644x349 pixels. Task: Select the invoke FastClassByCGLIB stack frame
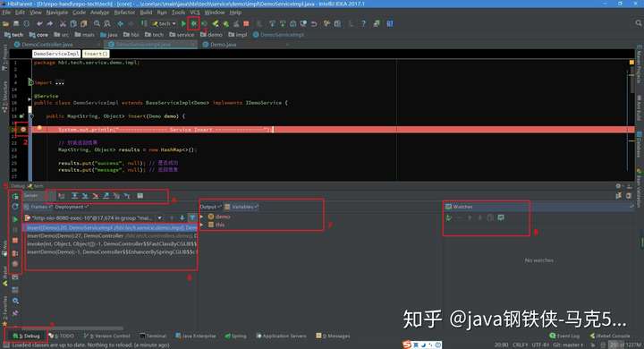click(x=112, y=244)
